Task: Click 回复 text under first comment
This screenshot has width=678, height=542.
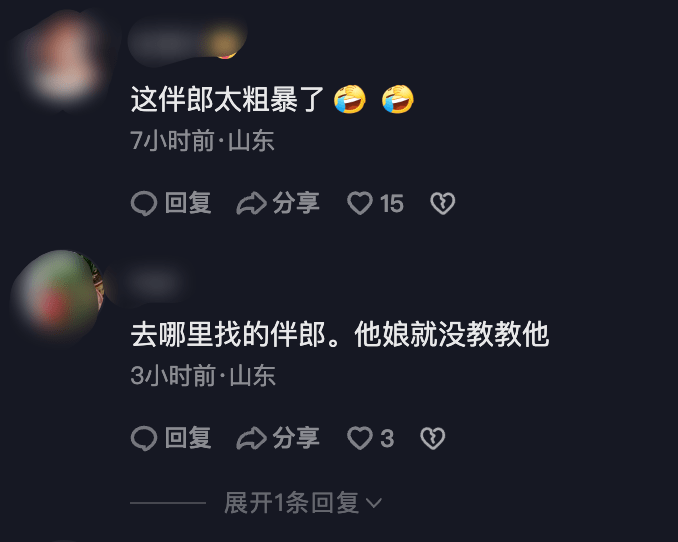Action: pyautogui.click(x=188, y=203)
